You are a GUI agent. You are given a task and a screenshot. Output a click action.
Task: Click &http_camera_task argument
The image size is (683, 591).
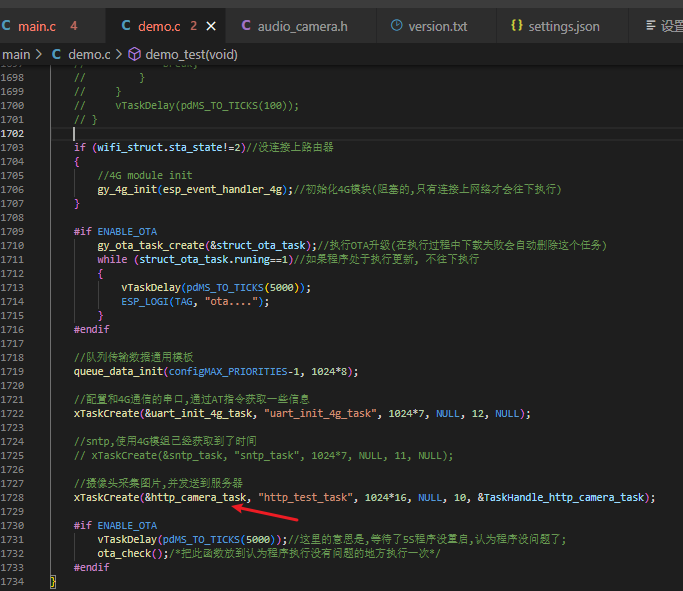tap(196, 497)
